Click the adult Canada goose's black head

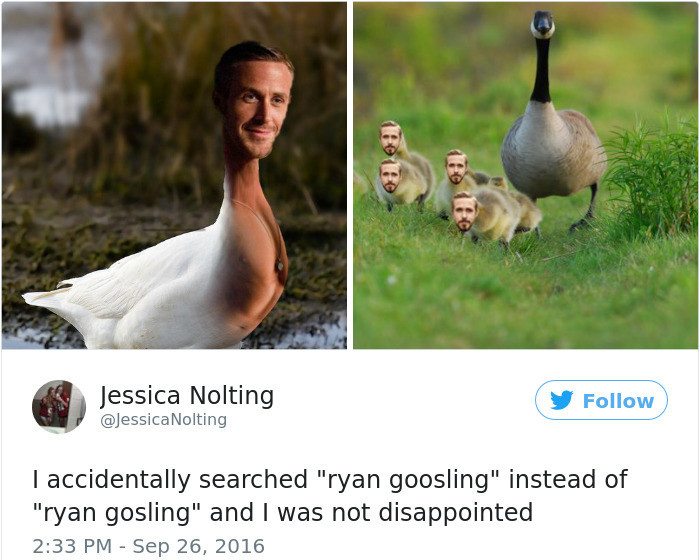pos(542,25)
